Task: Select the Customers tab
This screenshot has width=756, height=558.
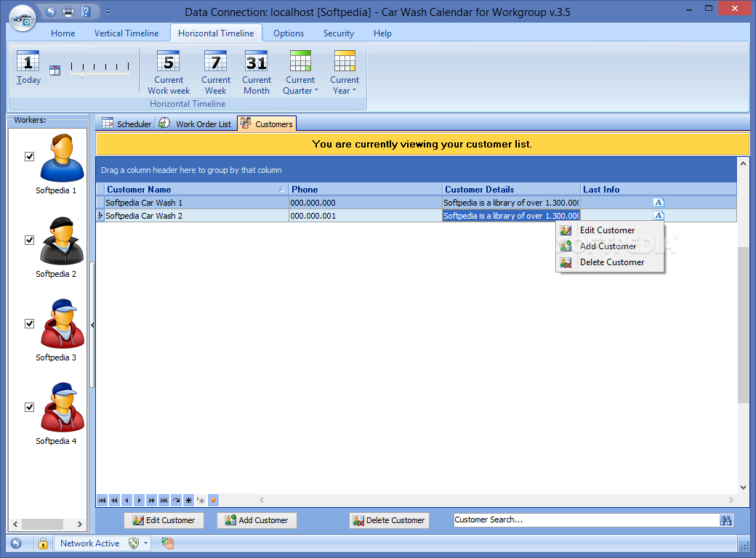Action: [x=267, y=124]
